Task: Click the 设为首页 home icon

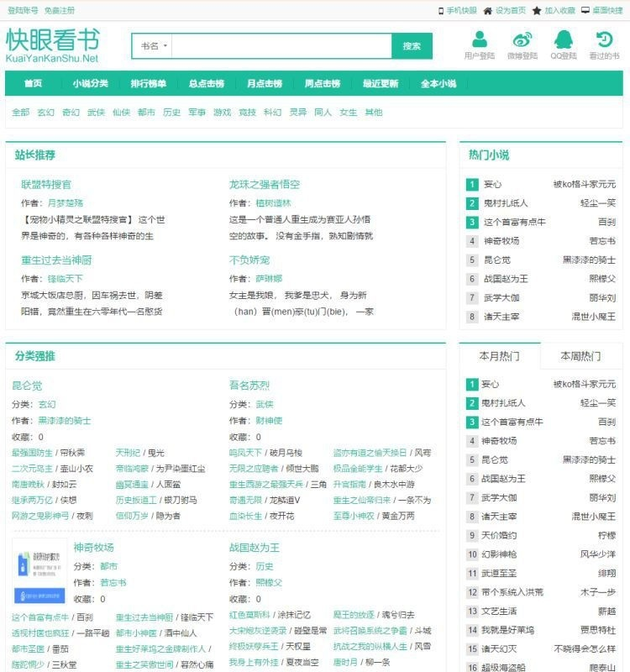Action: coord(488,11)
